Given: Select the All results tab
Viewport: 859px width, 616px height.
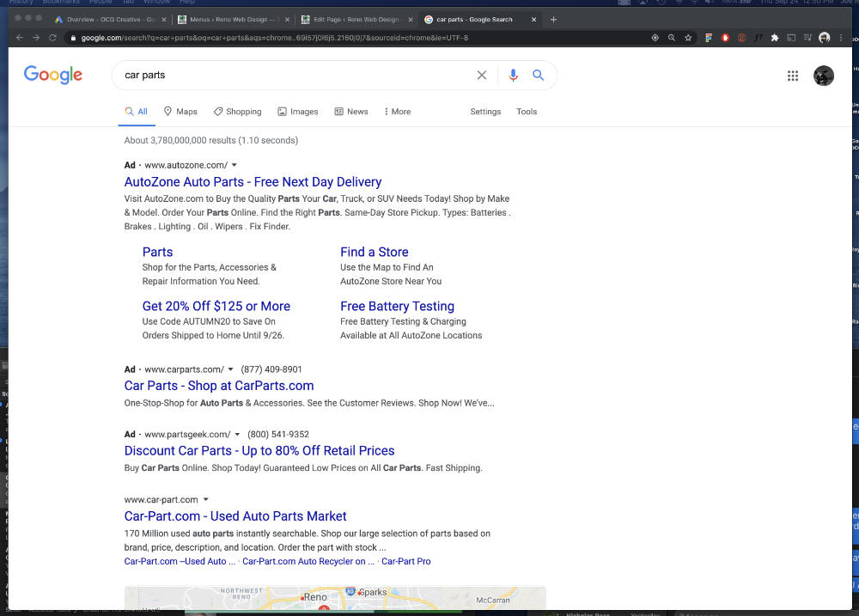Looking at the screenshot, I should [137, 111].
